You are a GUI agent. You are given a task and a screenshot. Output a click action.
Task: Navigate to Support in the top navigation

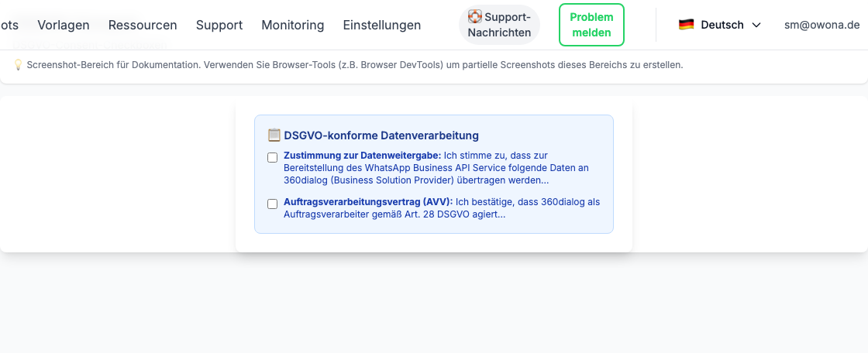pyautogui.click(x=219, y=25)
